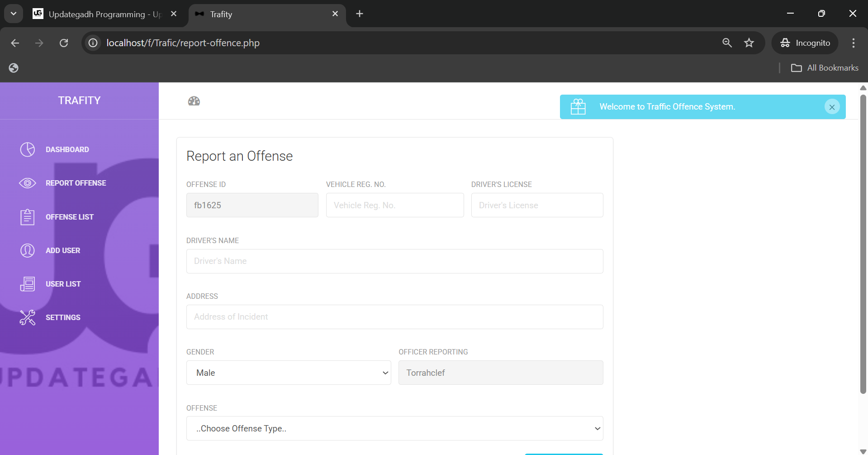
Task: Click the User List document icon
Action: pos(28,284)
